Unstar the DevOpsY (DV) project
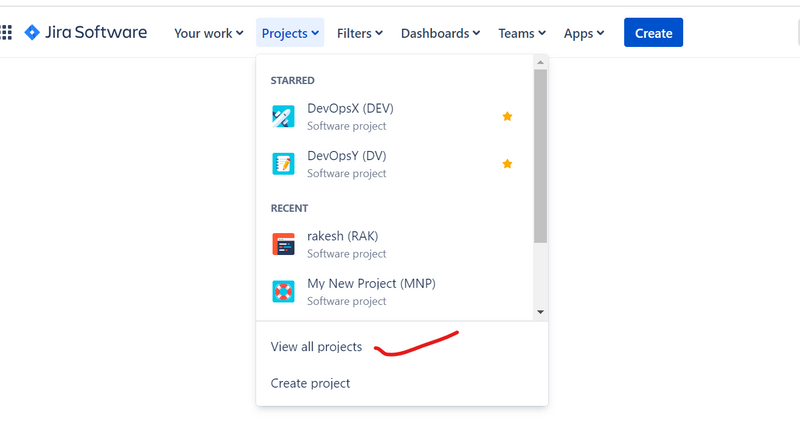This screenshot has width=800, height=437. tap(507, 164)
